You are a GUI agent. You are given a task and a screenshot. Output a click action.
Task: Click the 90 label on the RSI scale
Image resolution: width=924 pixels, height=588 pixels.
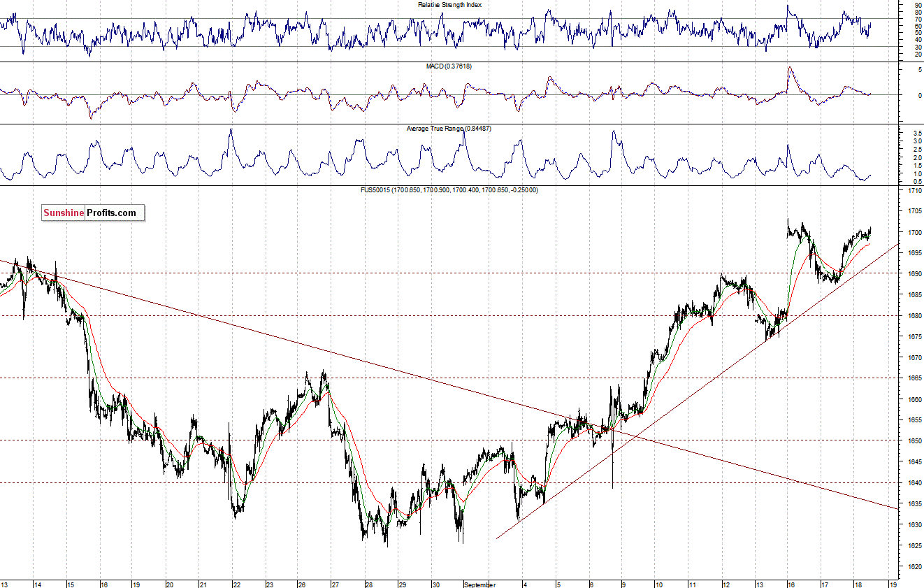point(917,5)
